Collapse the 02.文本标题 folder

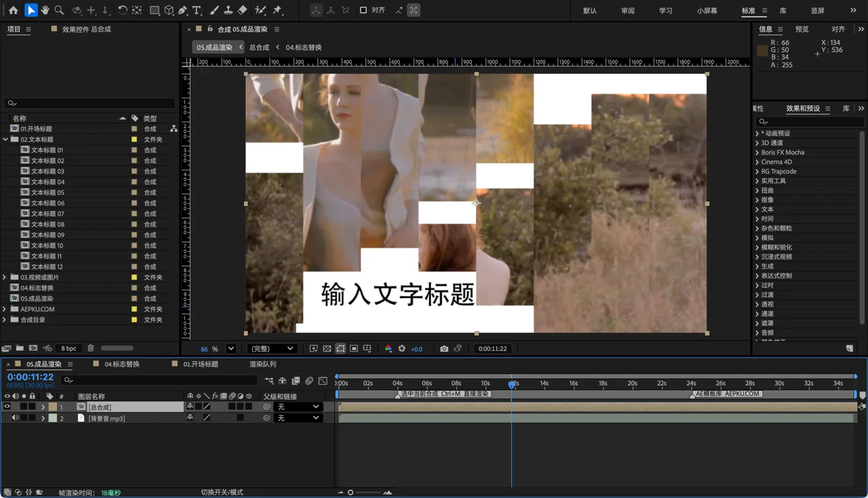click(x=5, y=139)
